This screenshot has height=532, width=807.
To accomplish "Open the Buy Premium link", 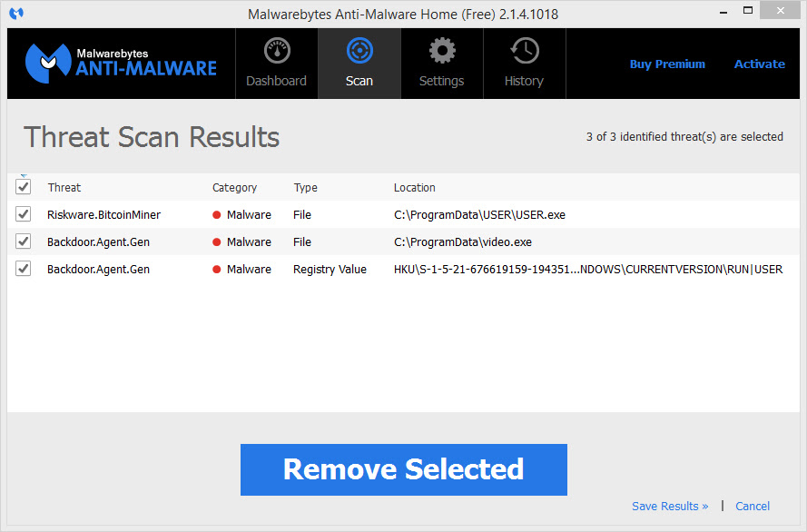I will 667,64.
